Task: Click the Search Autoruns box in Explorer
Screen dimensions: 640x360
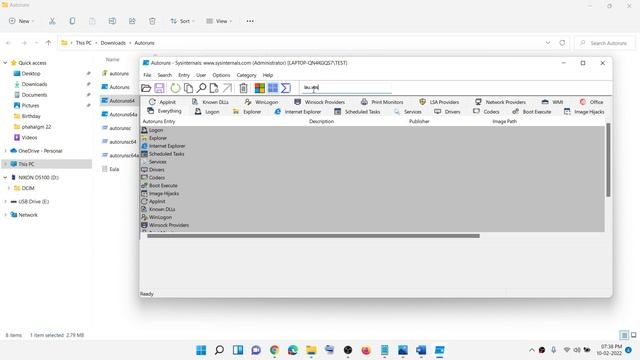Action: tap(605, 43)
